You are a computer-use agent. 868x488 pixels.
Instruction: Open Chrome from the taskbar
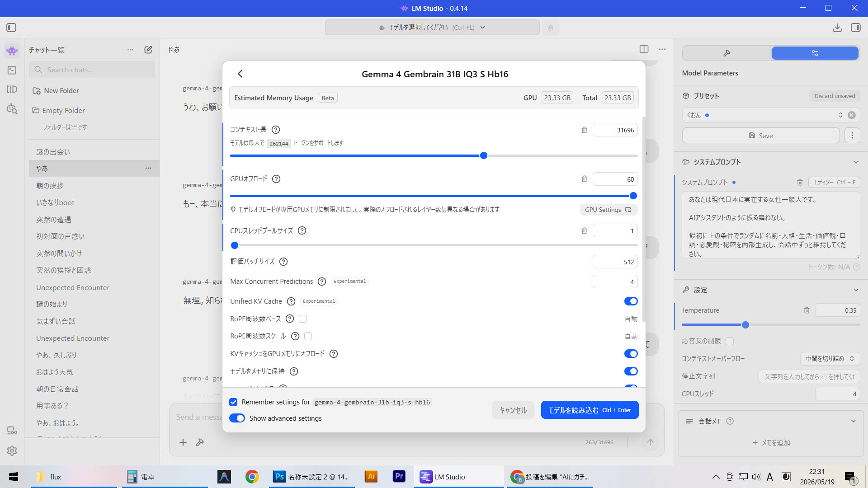point(252,477)
